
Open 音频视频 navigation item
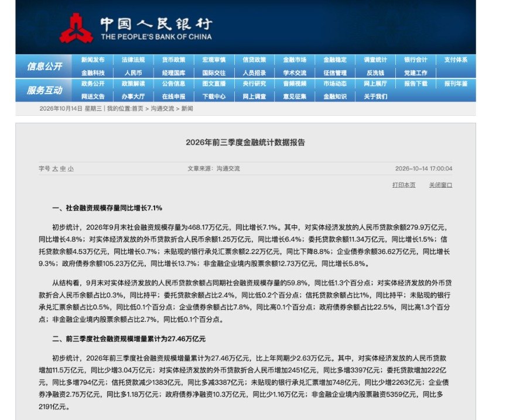tap(295, 84)
